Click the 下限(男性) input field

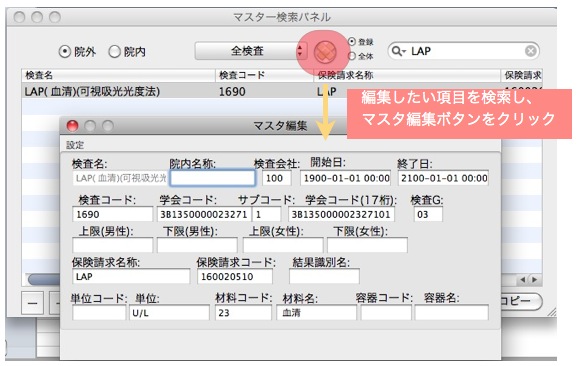pyautogui.click(x=197, y=245)
